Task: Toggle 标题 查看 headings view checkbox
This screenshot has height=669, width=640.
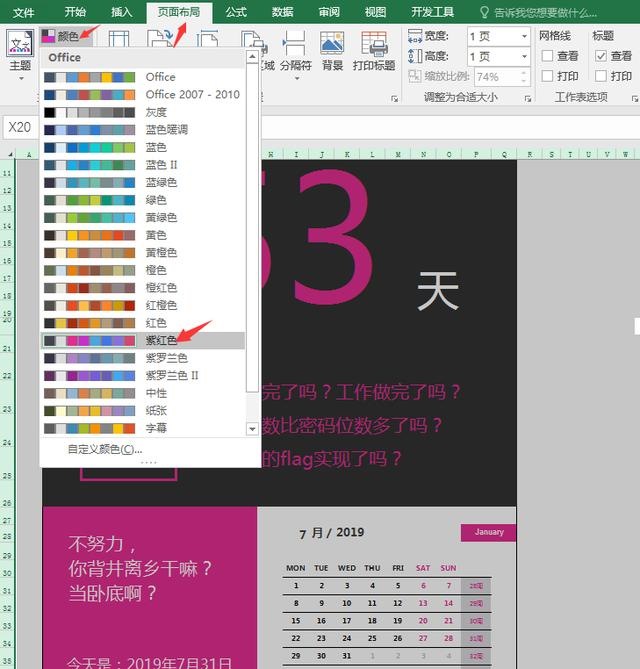Action: point(601,56)
